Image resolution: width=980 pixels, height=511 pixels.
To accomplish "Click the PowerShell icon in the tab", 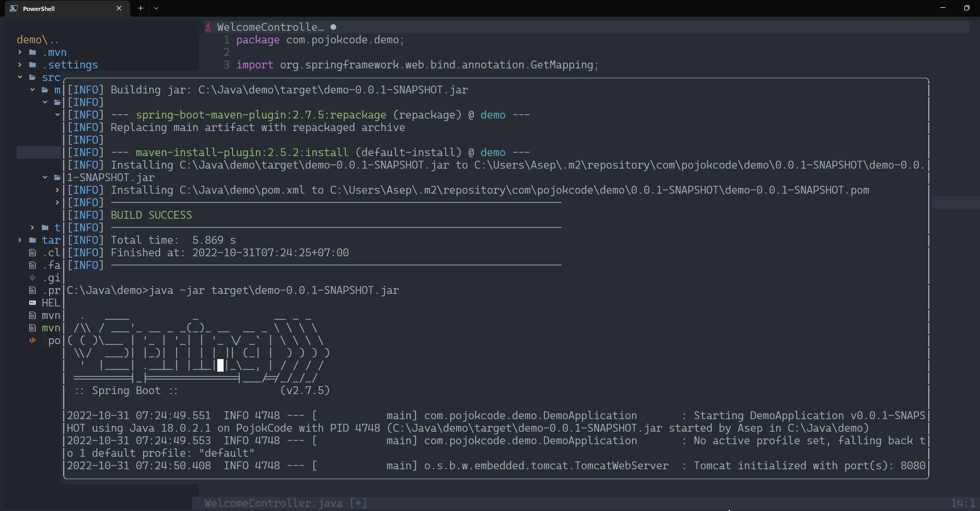I will click(x=13, y=8).
